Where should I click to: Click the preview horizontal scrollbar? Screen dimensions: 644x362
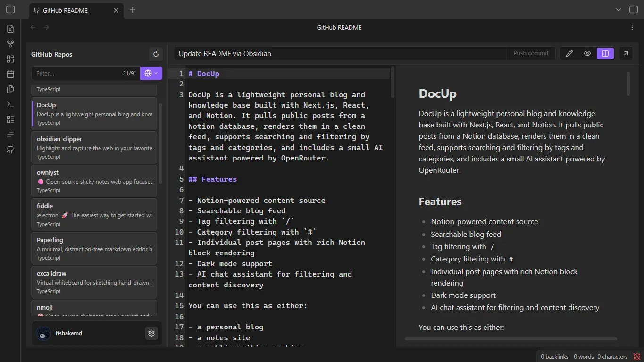coord(511,339)
